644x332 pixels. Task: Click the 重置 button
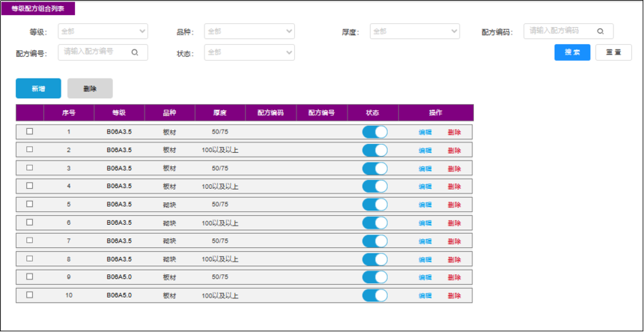613,52
